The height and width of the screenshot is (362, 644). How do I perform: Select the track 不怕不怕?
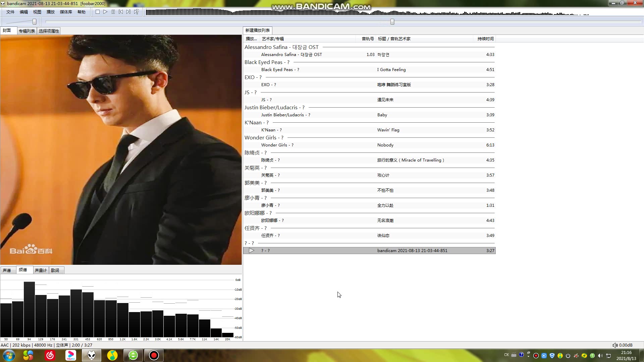click(369, 190)
